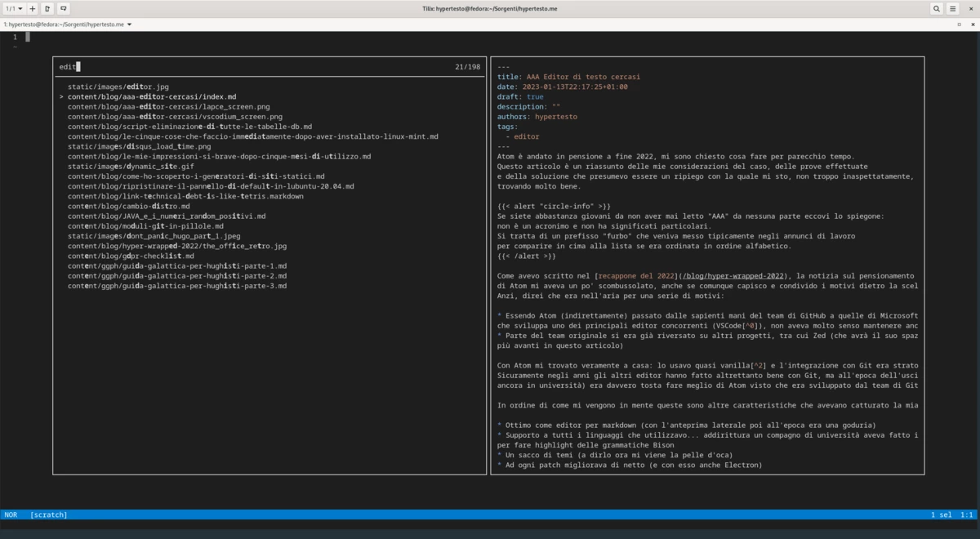Select dont_panic_hugo_part_1.jpeg result
The height and width of the screenshot is (539, 980).
point(154,236)
